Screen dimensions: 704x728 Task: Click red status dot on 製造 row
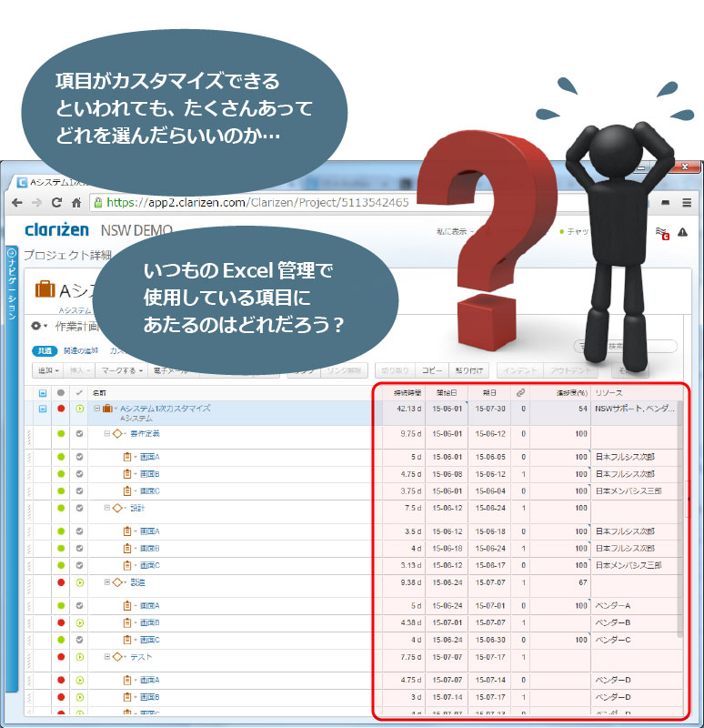coord(61,582)
